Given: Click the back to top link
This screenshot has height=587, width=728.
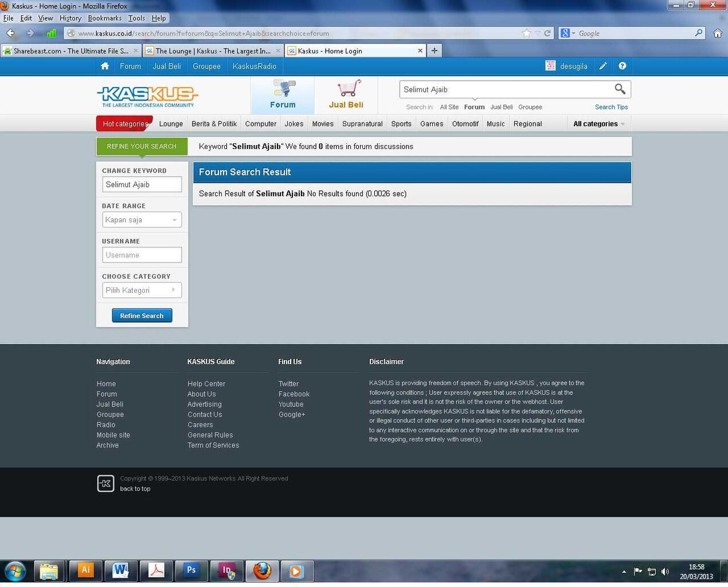Looking at the screenshot, I should (135, 489).
